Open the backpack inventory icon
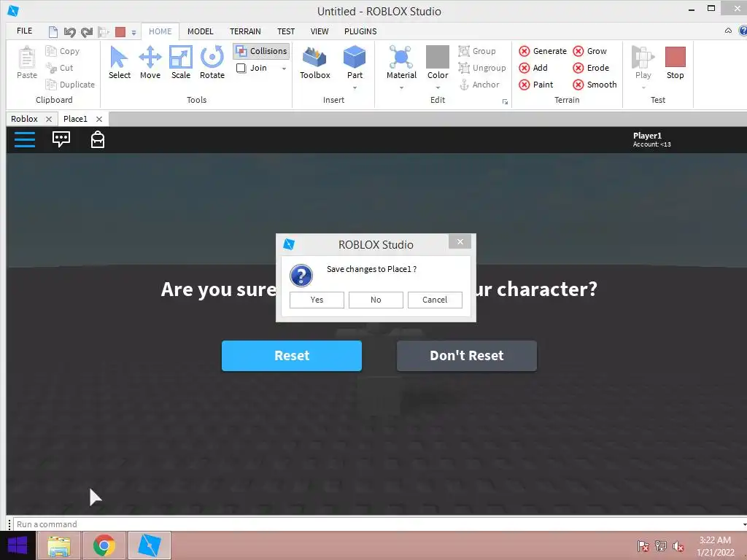Screen dimensions: 747x560 click(98, 139)
